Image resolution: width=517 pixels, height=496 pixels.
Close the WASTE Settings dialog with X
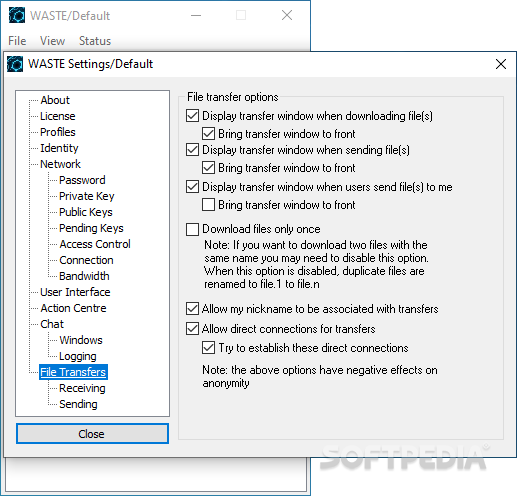tap(501, 64)
